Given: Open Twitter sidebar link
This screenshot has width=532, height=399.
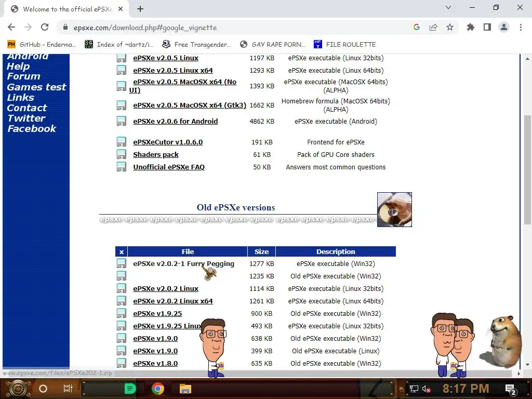Looking at the screenshot, I should (26, 118).
